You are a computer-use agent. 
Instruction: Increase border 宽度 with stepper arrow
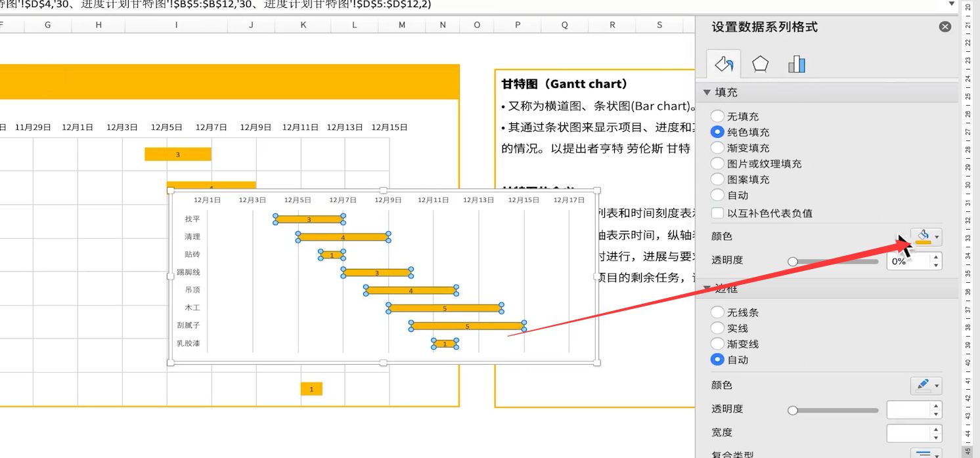coord(936,429)
